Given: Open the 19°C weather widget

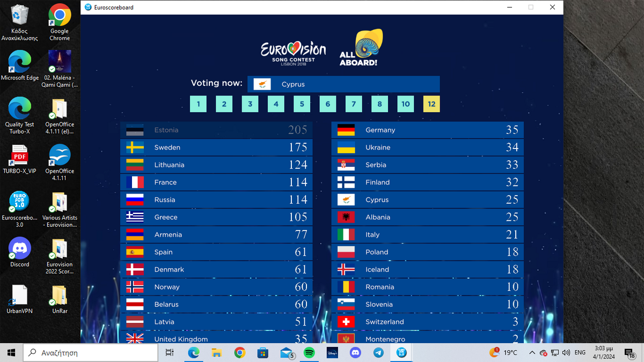Looking at the screenshot, I should coord(503,352).
